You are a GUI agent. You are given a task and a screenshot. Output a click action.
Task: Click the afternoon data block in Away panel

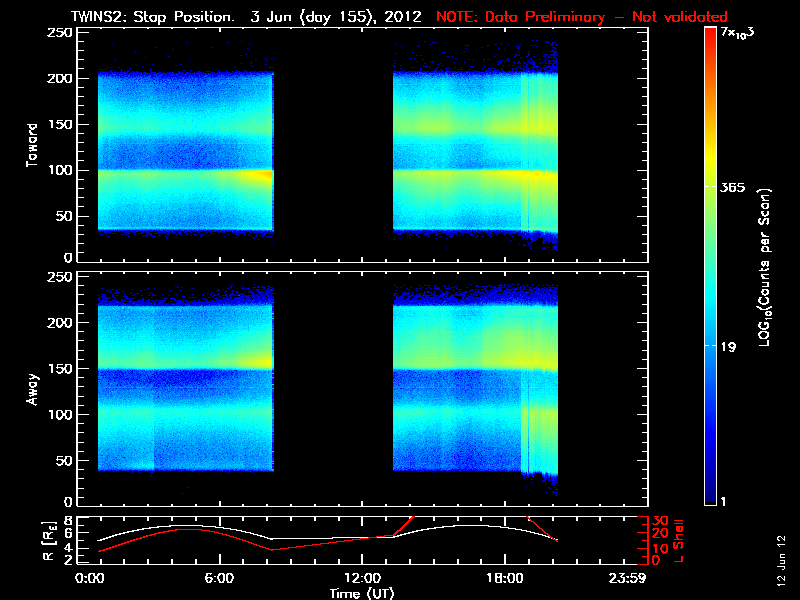pyautogui.click(x=475, y=389)
